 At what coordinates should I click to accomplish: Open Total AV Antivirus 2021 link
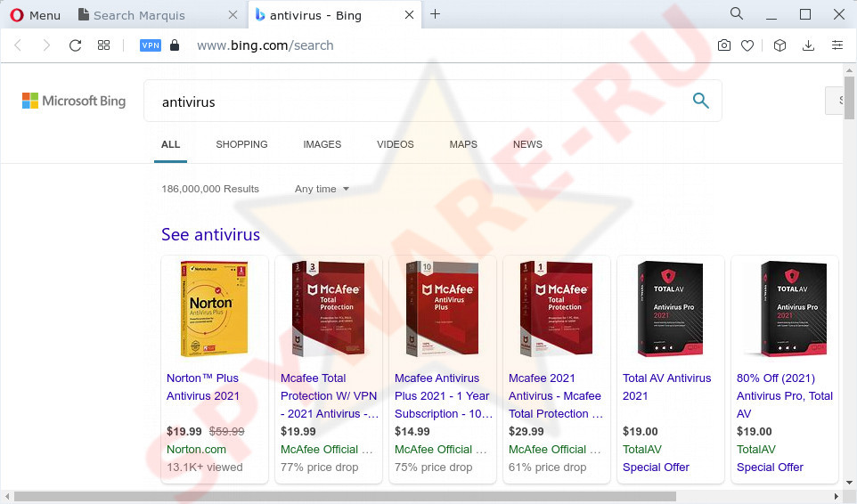[x=666, y=386]
